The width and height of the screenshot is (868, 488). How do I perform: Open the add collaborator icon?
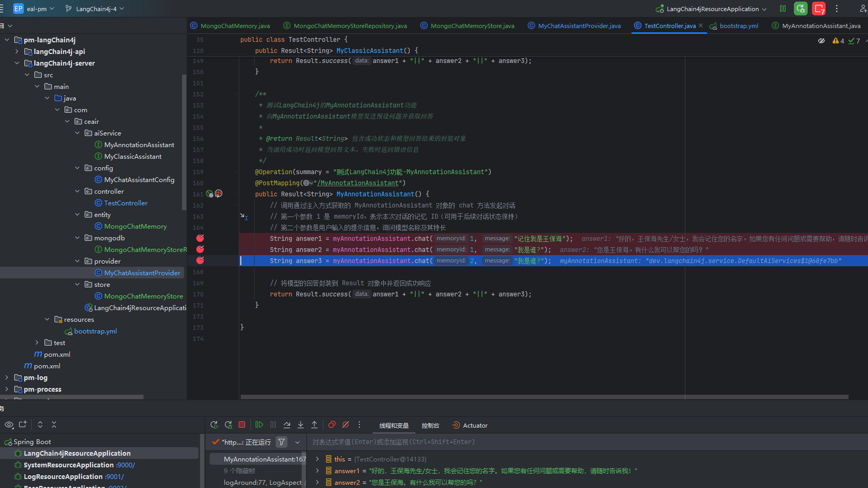point(863,8)
